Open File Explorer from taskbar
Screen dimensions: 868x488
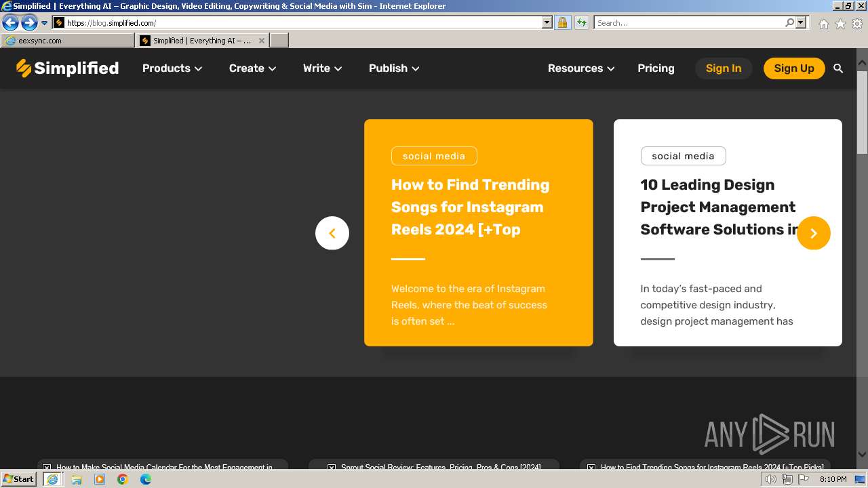[x=77, y=479]
